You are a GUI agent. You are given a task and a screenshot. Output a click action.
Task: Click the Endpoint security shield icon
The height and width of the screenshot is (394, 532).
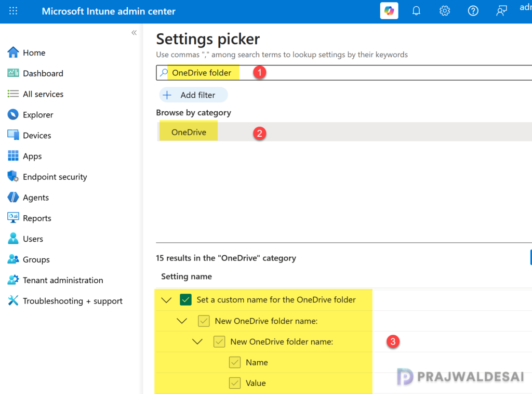13,177
